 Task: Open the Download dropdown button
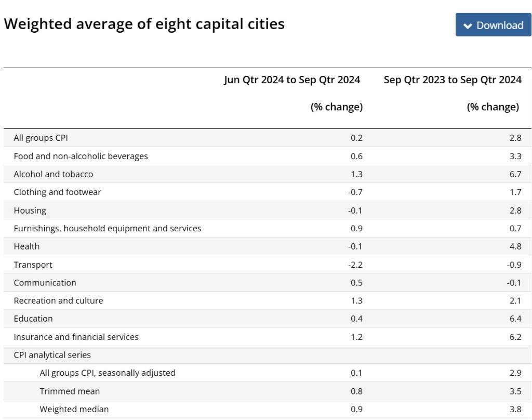(x=493, y=25)
